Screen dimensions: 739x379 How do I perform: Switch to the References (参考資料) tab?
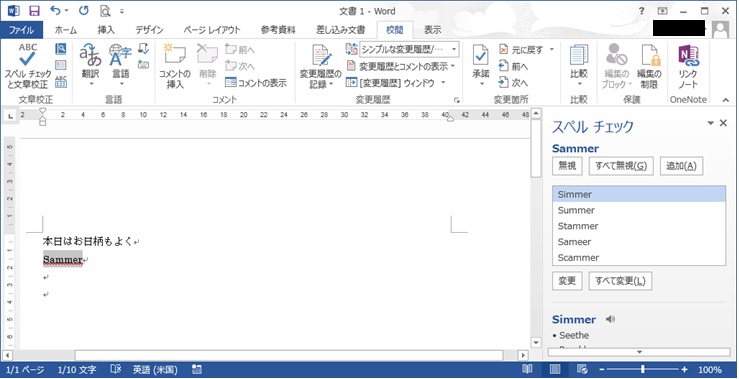pyautogui.click(x=278, y=30)
